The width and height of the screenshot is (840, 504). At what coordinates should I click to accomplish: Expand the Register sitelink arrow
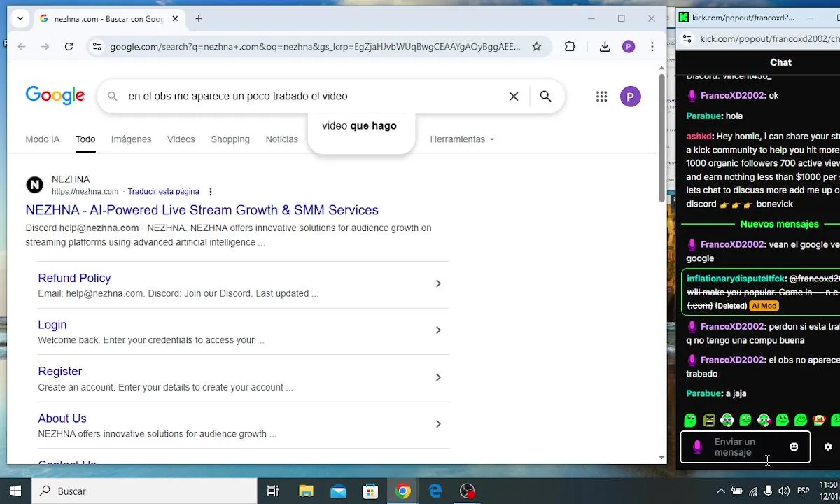pyautogui.click(x=438, y=377)
